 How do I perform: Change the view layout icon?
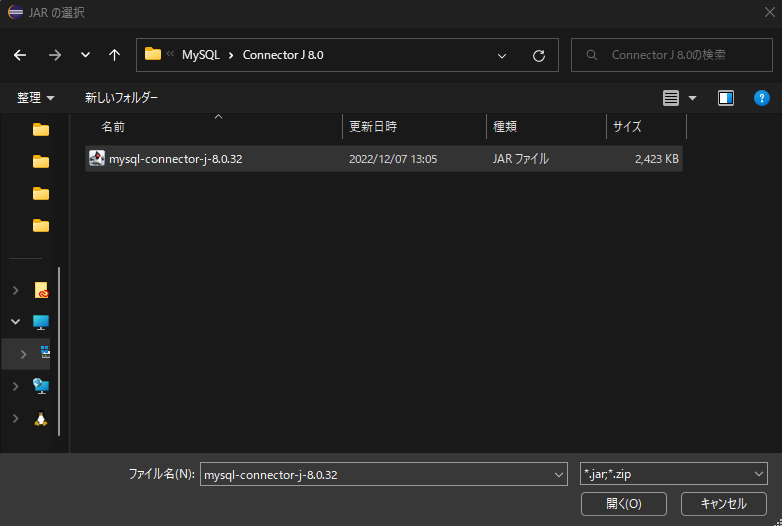tap(671, 98)
